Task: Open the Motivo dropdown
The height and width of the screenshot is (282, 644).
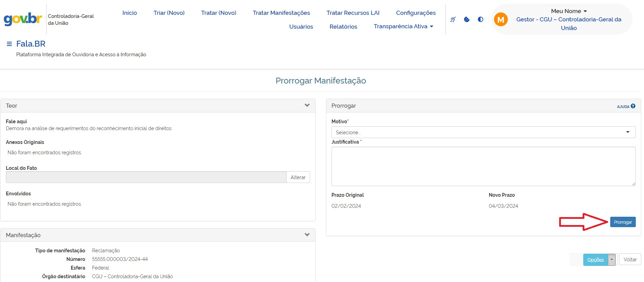Action: point(483,132)
